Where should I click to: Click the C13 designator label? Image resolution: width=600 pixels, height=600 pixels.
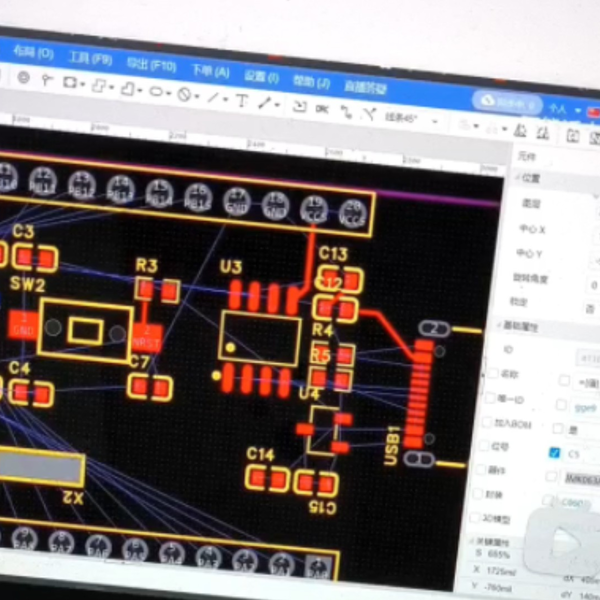333,254
